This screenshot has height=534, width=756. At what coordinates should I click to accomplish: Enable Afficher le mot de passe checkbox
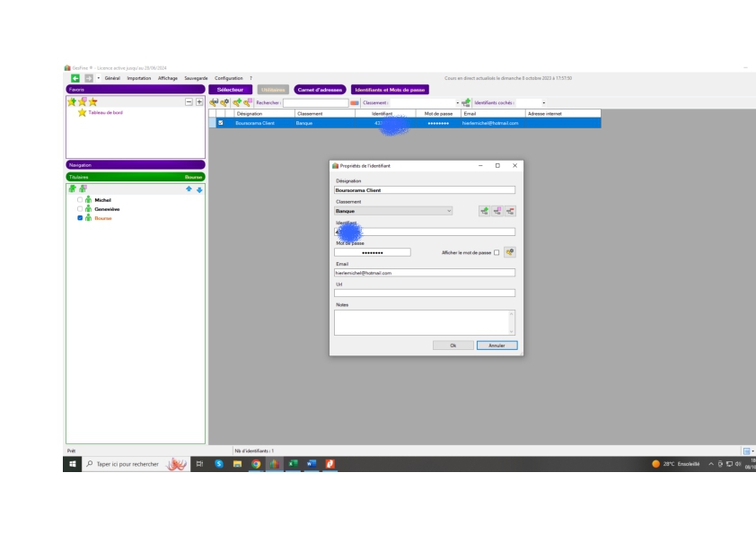pos(497,252)
